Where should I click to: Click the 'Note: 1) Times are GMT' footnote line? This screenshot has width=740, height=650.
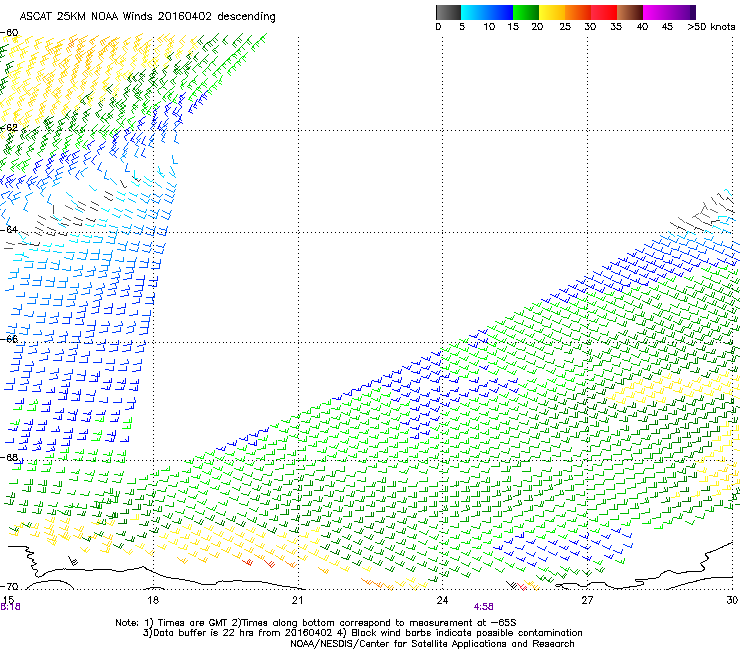(x=316, y=623)
